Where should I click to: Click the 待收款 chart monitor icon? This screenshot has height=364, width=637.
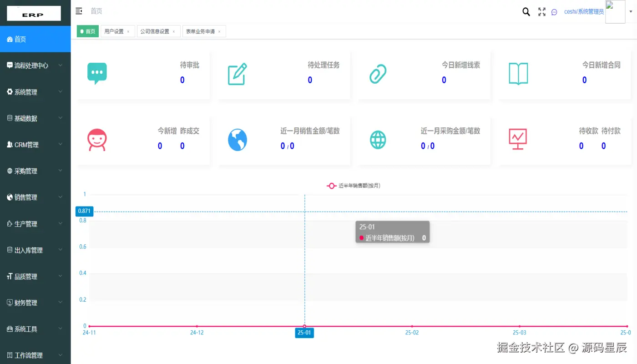(x=518, y=139)
